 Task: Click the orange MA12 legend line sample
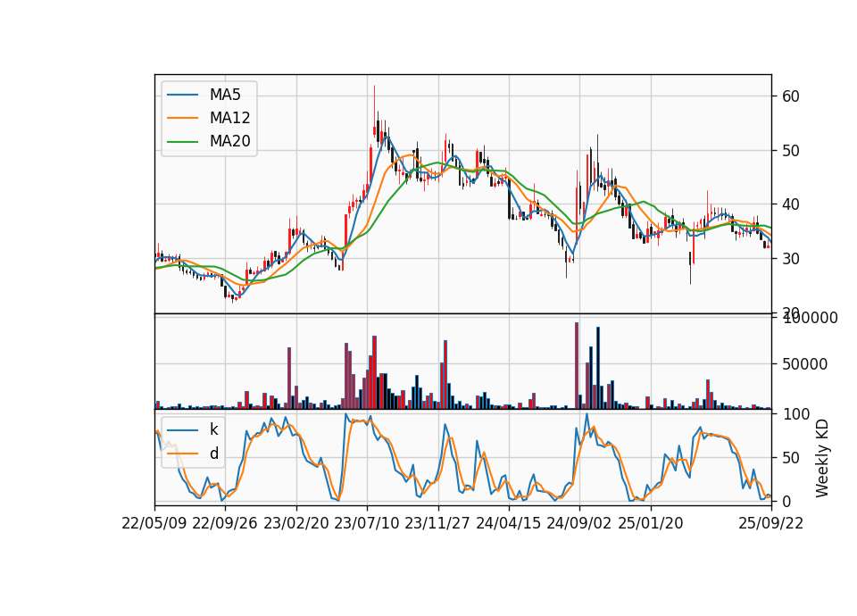click(x=182, y=118)
